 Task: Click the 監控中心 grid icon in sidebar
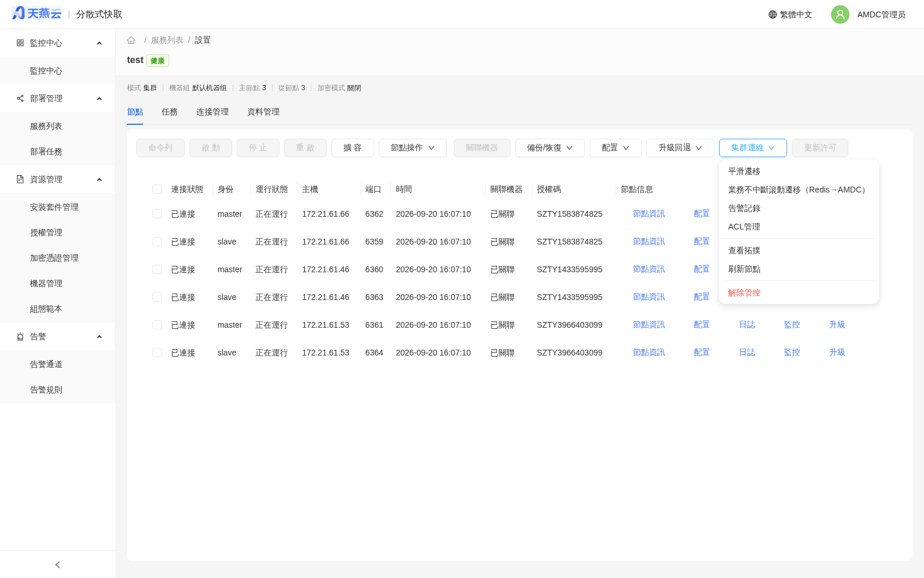pyautogui.click(x=20, y=43)
